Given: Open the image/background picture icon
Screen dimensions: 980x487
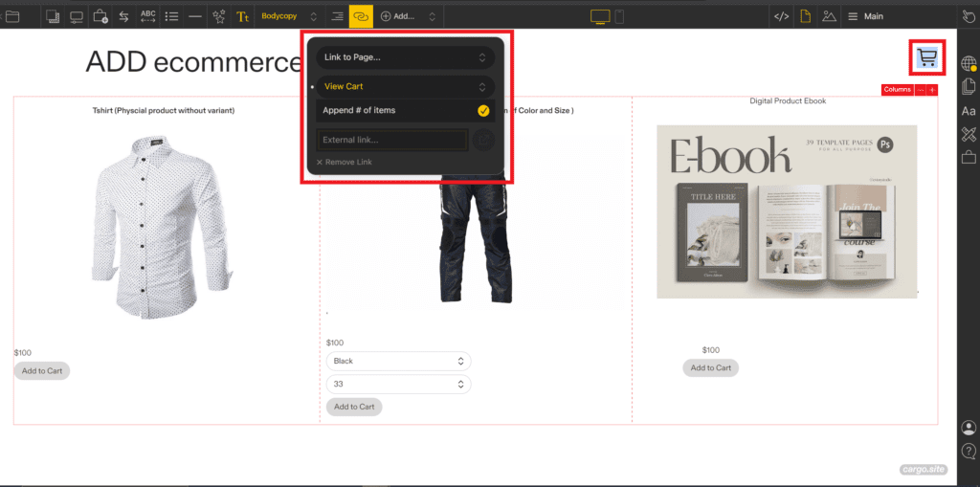Looking at the screenshot, I should pyautogui.click(x=829, y=17).
